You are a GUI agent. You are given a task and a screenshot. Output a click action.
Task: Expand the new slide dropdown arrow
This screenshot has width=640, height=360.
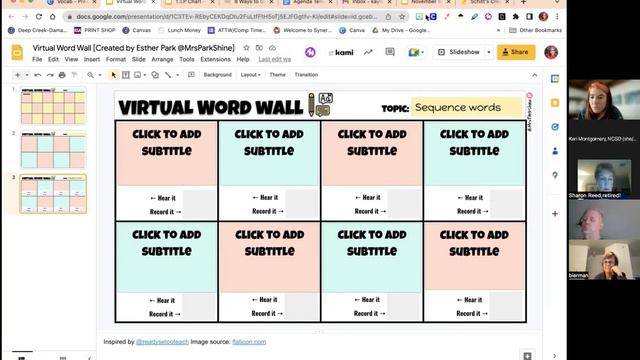point(27,75)
